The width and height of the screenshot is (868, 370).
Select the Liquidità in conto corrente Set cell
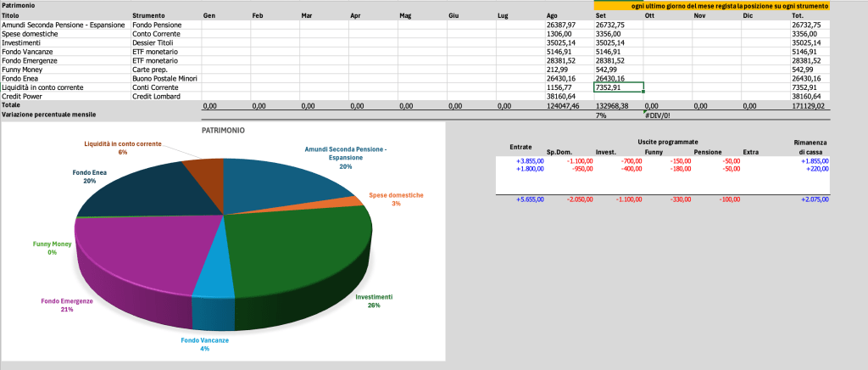point(618,87)
